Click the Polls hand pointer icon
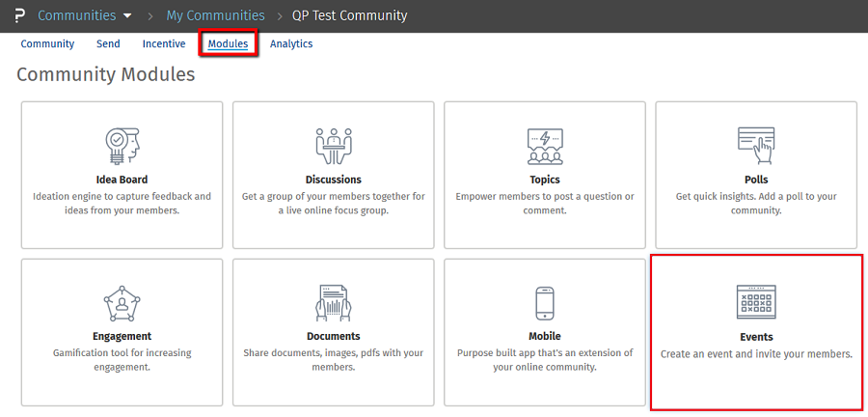The image size is (868, 417). pos(756,146)
